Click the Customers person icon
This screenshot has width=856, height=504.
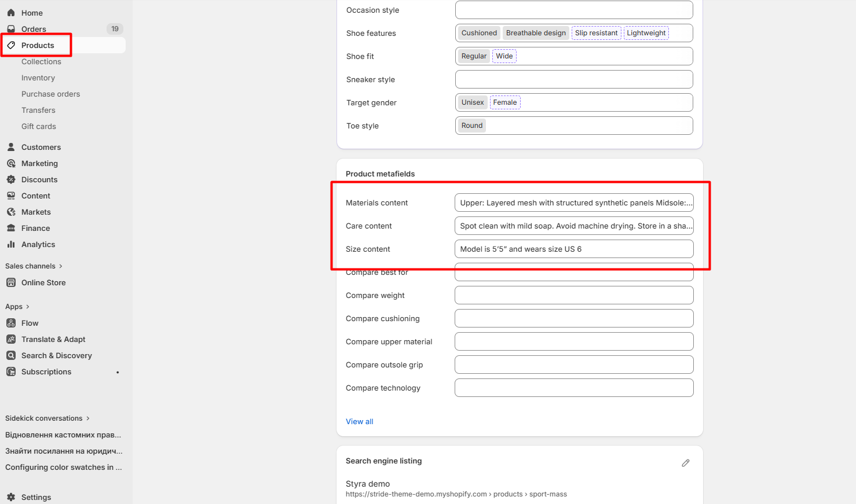[11, 147]
